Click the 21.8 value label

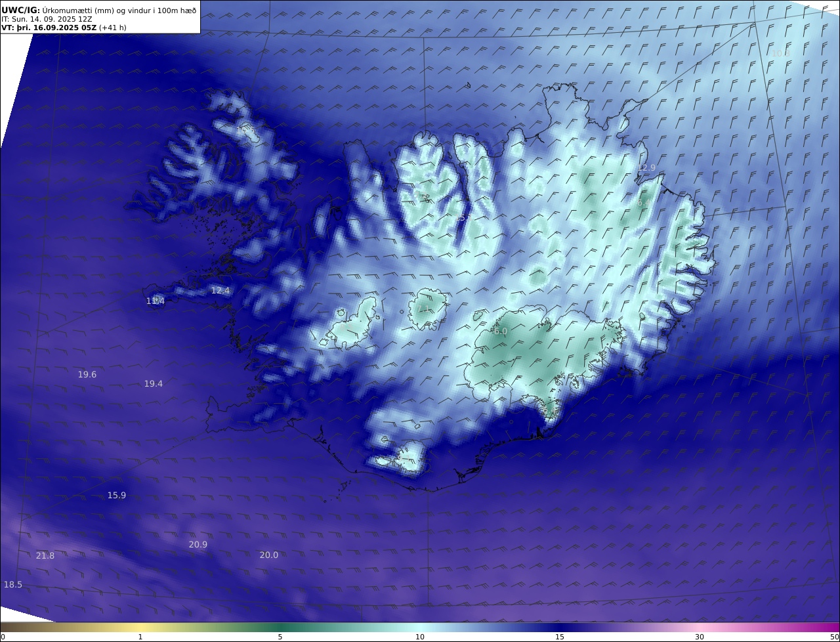pos(45,555)
